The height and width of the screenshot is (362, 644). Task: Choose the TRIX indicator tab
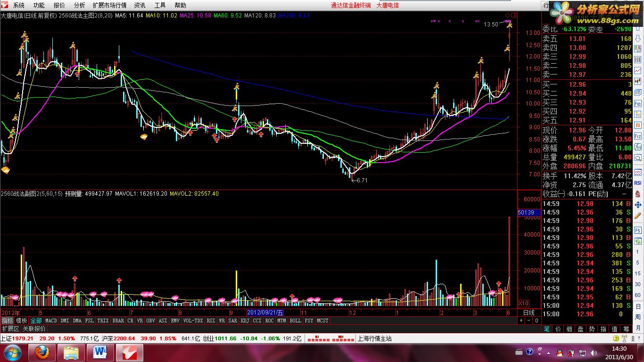pyautogui.click(x=103, y=321)
